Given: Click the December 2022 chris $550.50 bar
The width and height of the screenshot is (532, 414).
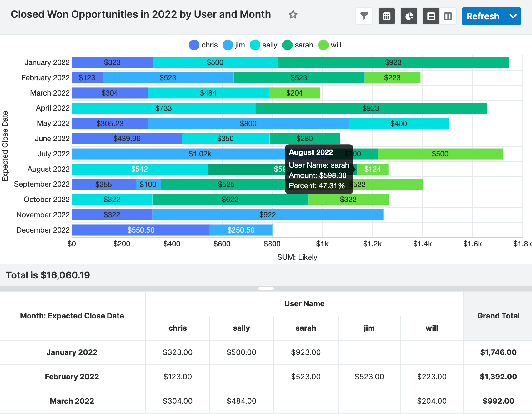Looking at the screenshot, I should click(141, 230).
